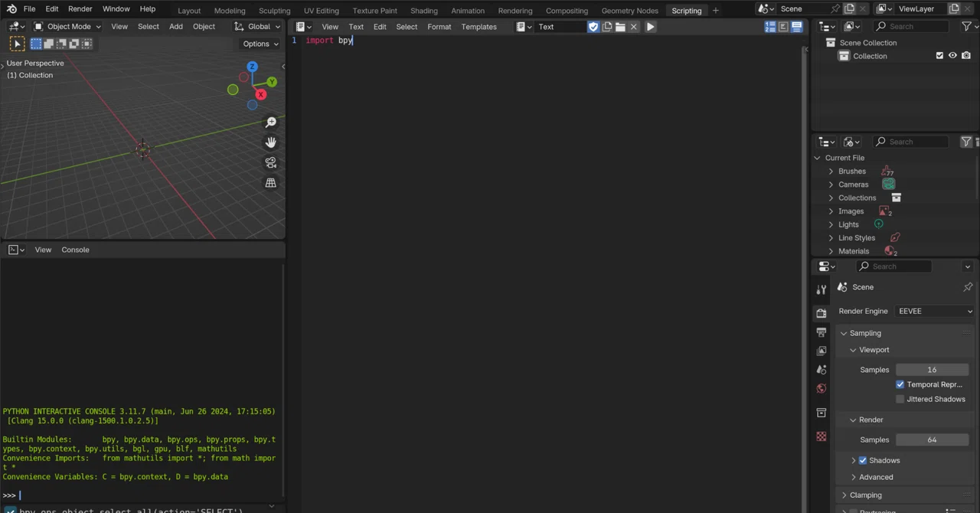Click the Blender logo menu icon
The height and width of the screenshot is (513, 980).
[11, 9]
